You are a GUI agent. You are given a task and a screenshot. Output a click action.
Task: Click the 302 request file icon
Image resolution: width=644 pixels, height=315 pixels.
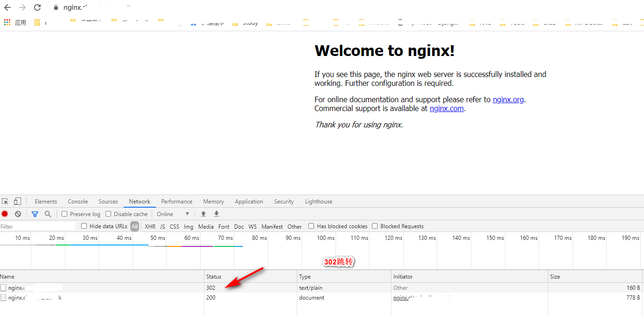(x=3, y=288)
